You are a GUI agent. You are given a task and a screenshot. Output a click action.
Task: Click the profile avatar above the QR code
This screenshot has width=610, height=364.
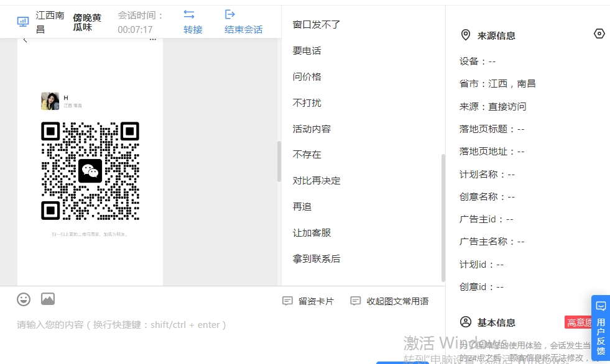click(x=50, y=101)
